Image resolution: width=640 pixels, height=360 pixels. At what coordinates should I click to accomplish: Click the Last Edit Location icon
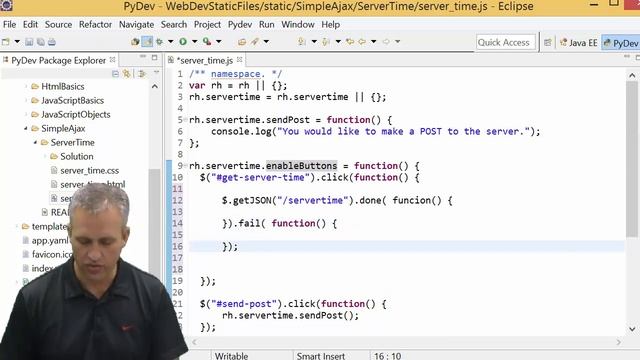[350, 42]
